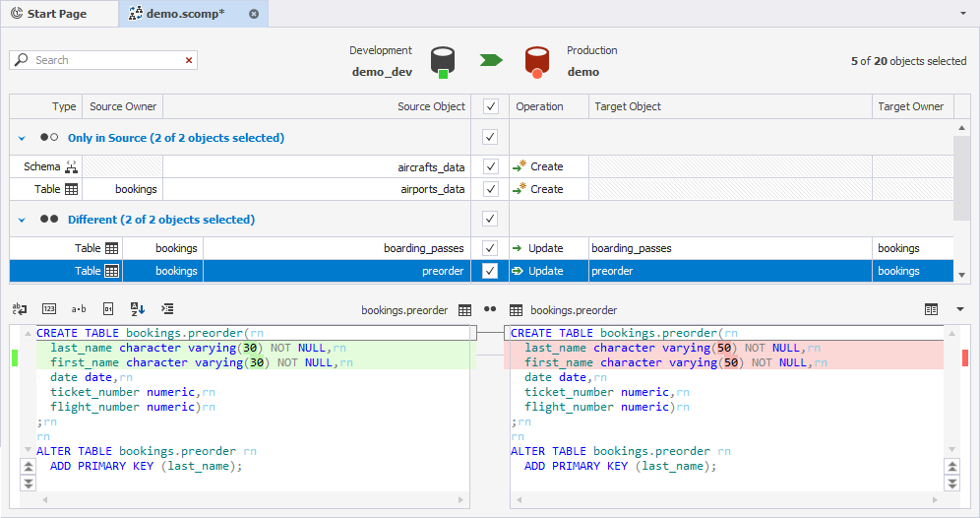Image resolution: width=980 pixels, height=518 pixels.
Task: Sort by the Target Object column header
Action: [x=730, y=106]
